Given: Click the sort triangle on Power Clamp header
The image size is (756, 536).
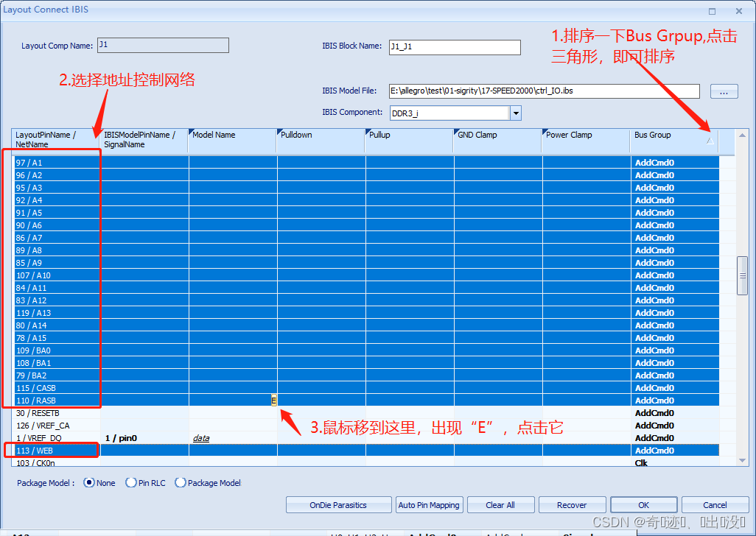Looking at the screenshot, I should (x=544, y=131).
